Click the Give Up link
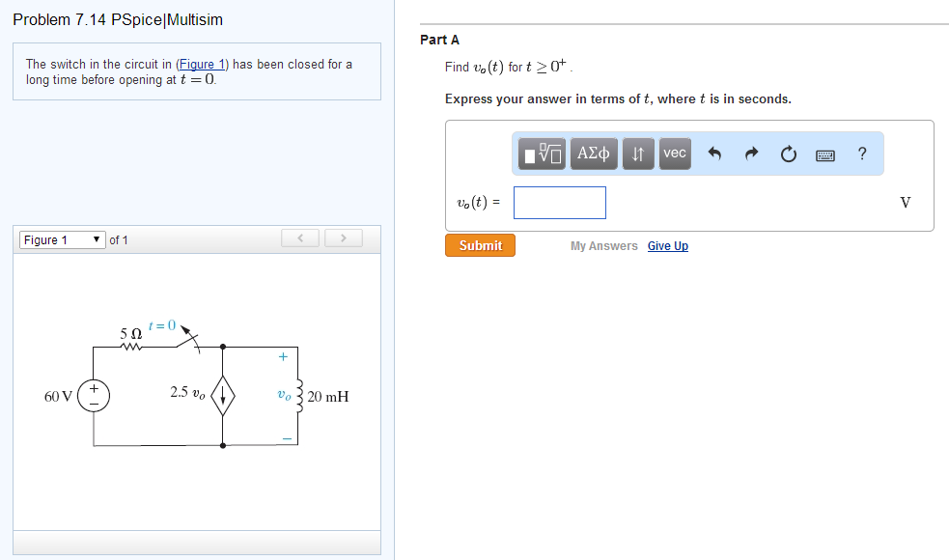 (667, 245)
